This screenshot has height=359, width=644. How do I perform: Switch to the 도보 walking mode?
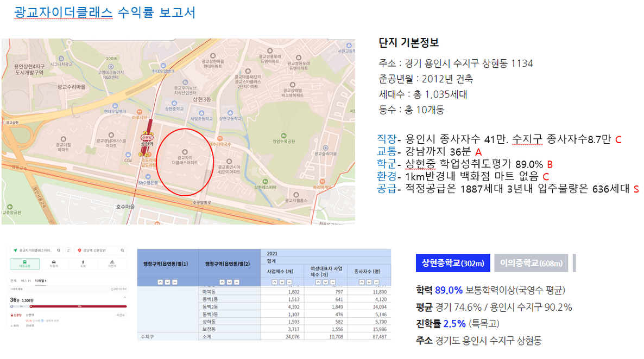pyautogui.click(x=83, y=264)
